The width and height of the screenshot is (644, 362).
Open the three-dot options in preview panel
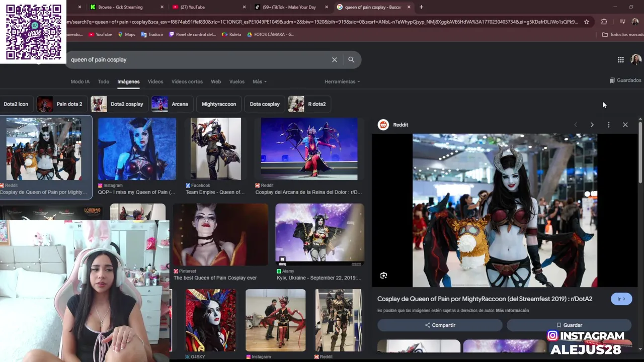[608, 125]
